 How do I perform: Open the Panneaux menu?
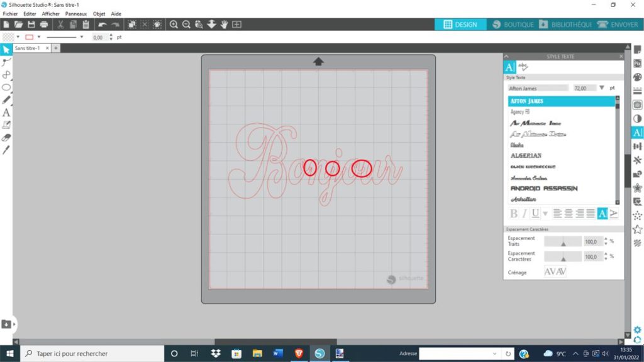tap(76, 14)
